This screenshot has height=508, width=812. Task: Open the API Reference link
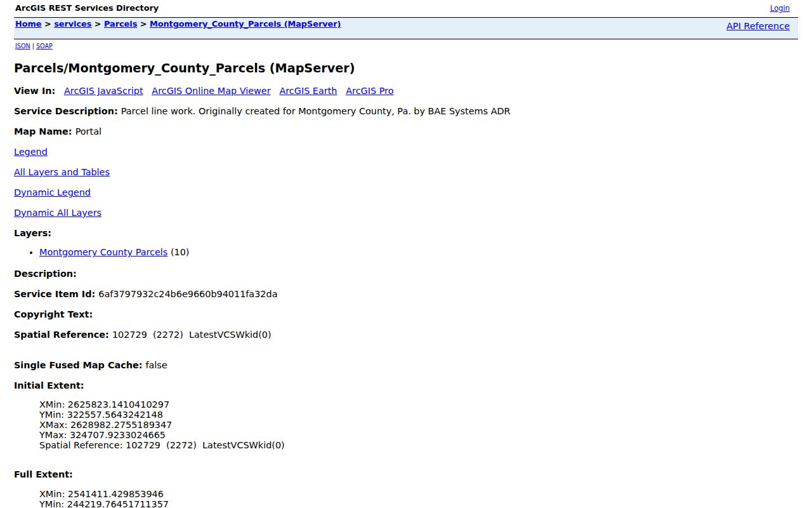coord(758,26)
